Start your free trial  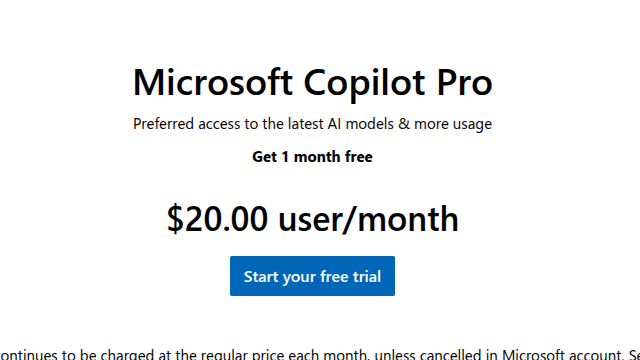click(x=312, y=276)
